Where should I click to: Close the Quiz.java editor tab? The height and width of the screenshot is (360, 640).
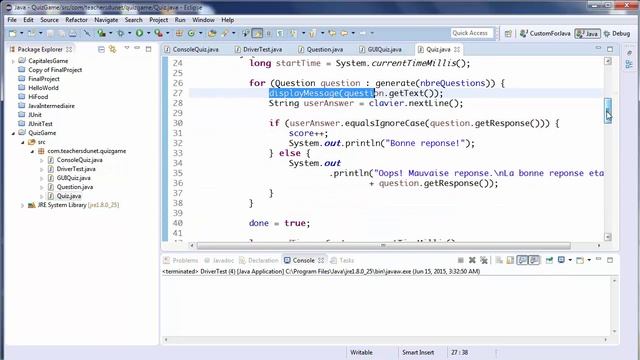click(457, 49)
